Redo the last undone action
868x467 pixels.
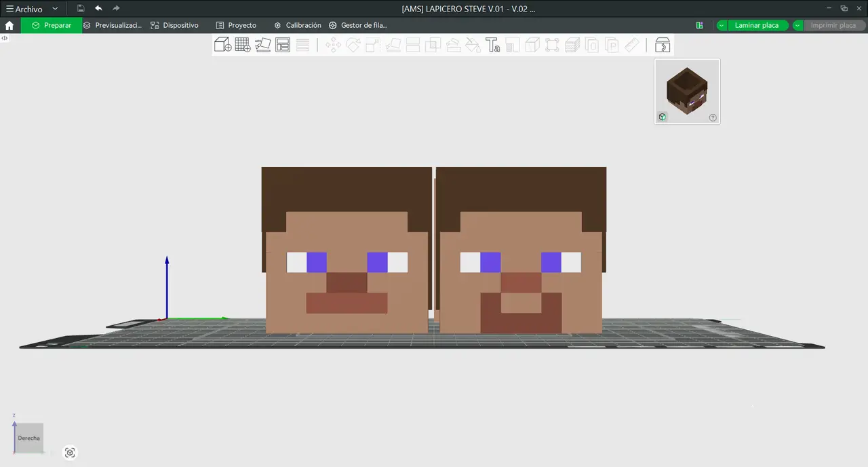[x=116, y=8]
